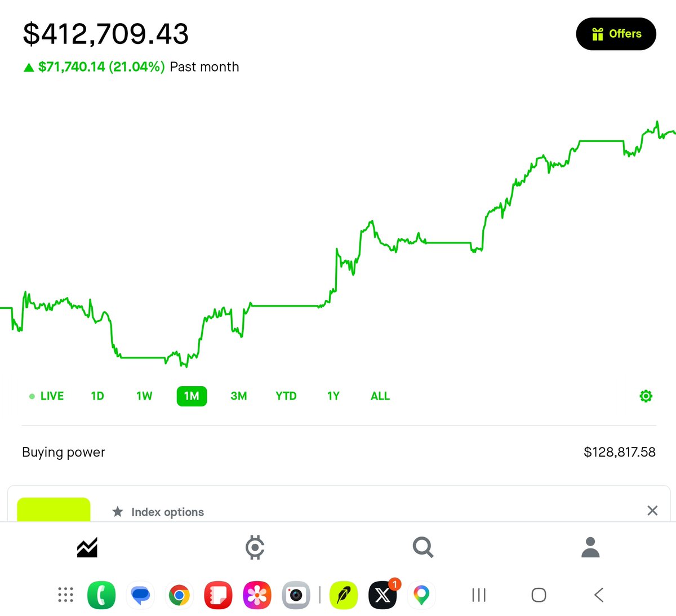Open chart settings gear icon
Viewport: 676px width, 616px height.
[646, 396]
